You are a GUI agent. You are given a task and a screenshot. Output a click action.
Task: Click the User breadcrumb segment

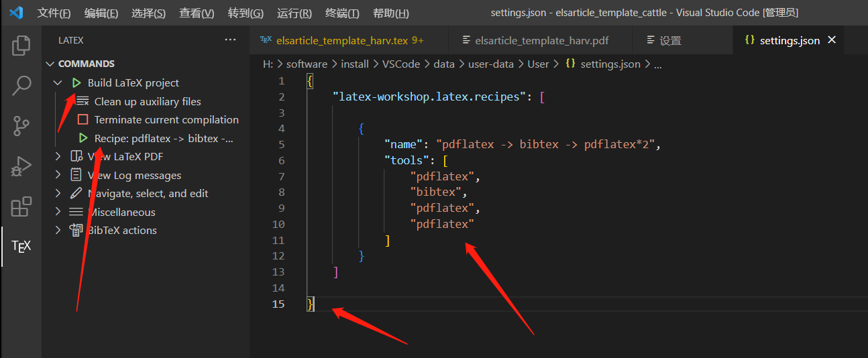pos(538,64)
